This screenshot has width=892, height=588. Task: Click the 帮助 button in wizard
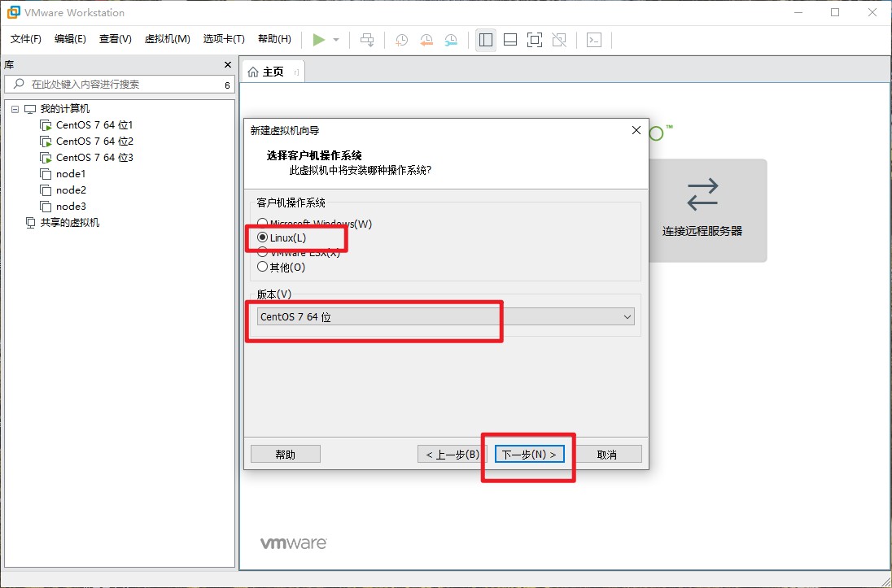click(x=286, y=455)
